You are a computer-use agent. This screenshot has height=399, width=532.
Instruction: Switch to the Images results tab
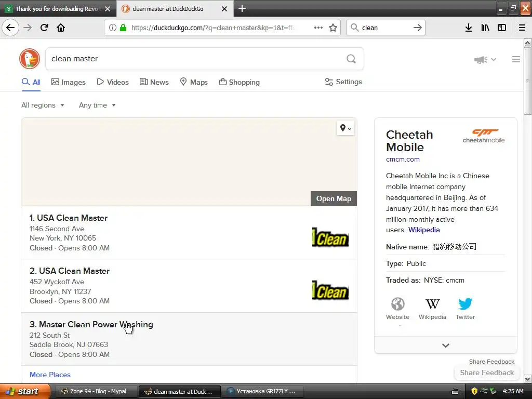point(68,82)
